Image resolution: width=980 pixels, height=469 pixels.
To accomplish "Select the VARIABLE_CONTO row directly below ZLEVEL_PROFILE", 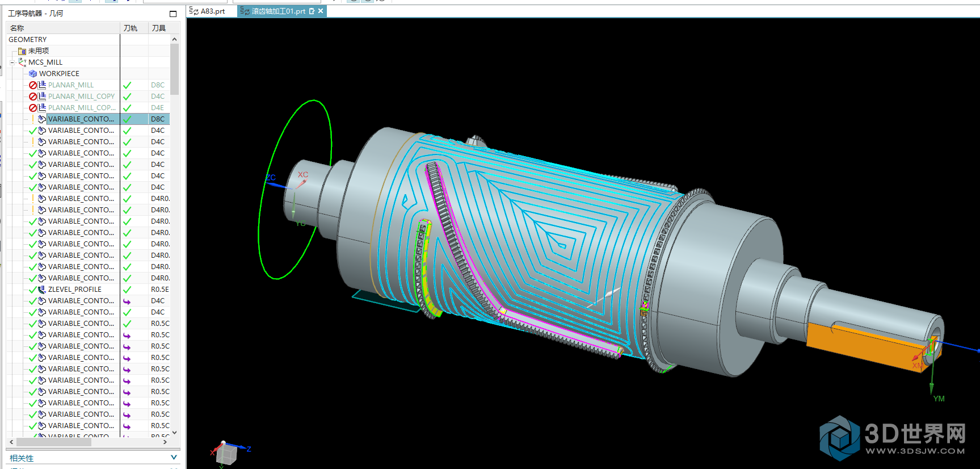I will pos(81,301).
